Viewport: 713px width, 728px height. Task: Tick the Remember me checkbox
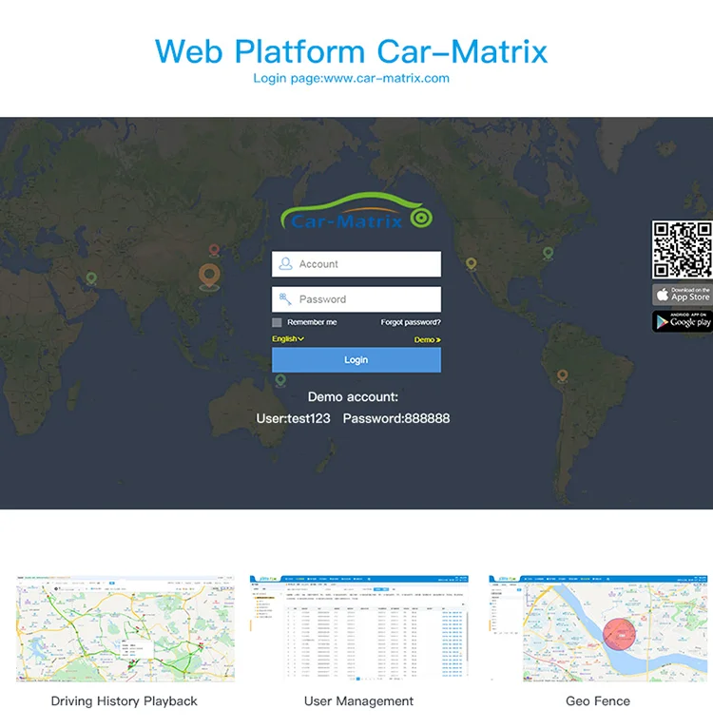click(x=277, y=322)
